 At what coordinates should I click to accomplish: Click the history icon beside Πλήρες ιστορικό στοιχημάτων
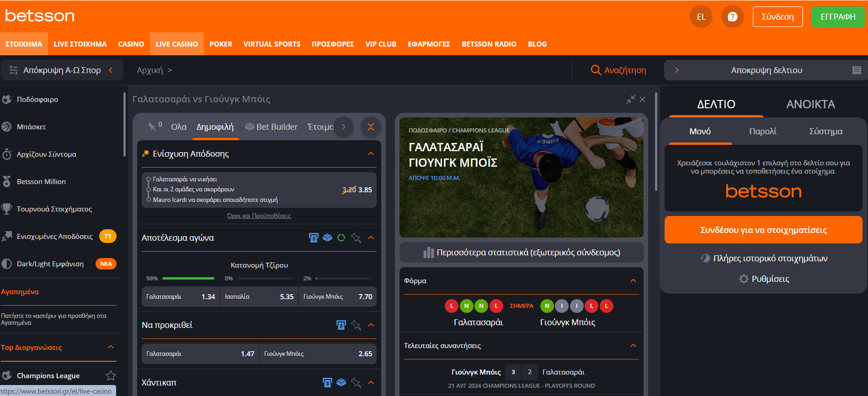point(705,258)
